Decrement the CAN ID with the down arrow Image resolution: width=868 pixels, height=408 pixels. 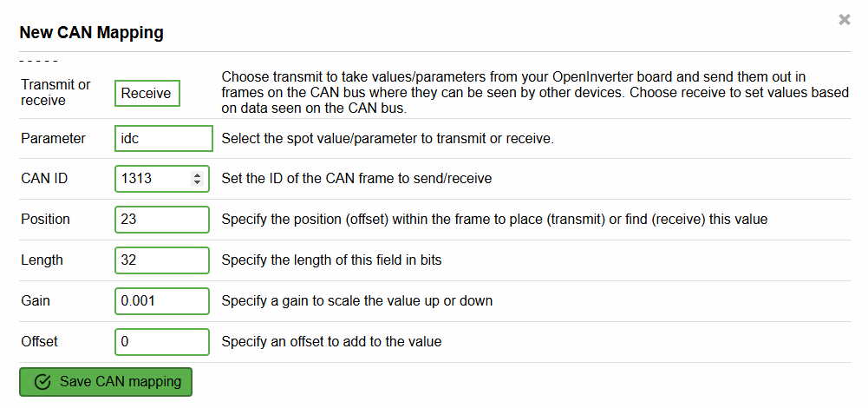point(198,183)
